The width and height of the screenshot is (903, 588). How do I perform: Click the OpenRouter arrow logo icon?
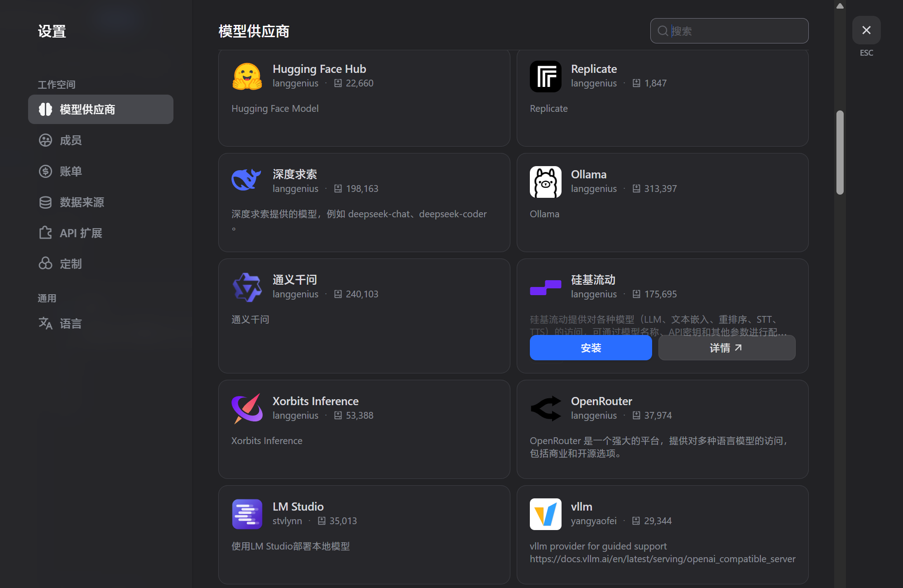(545, 408)
